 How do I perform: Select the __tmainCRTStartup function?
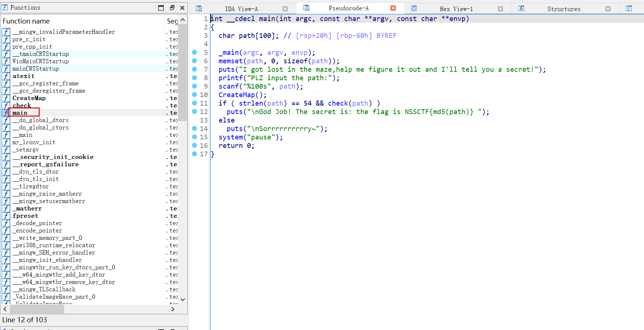(x=40, y=54)
